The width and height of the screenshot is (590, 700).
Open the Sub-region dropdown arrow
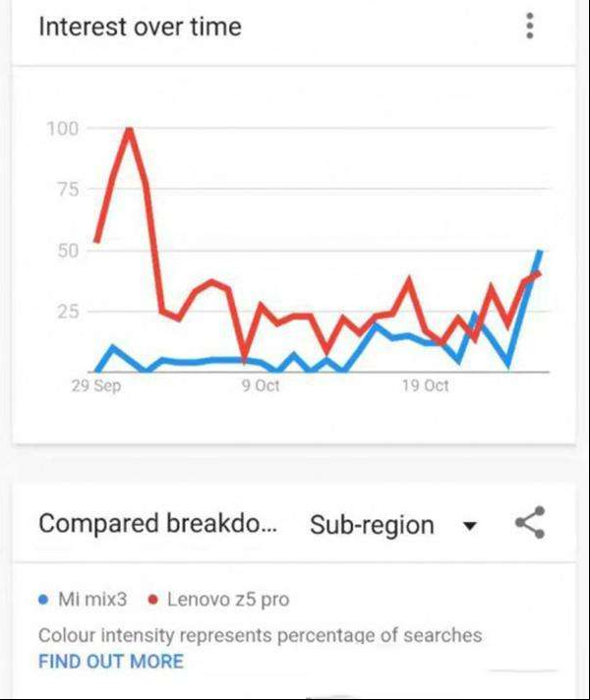tap(469, 526)
